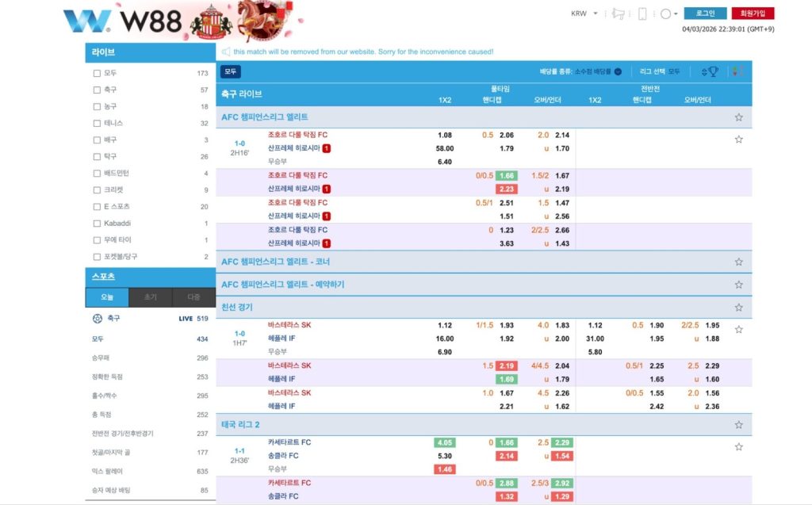Open the mobile phone app icon
This screenshot has height=505, width=812.
[642, 13]
